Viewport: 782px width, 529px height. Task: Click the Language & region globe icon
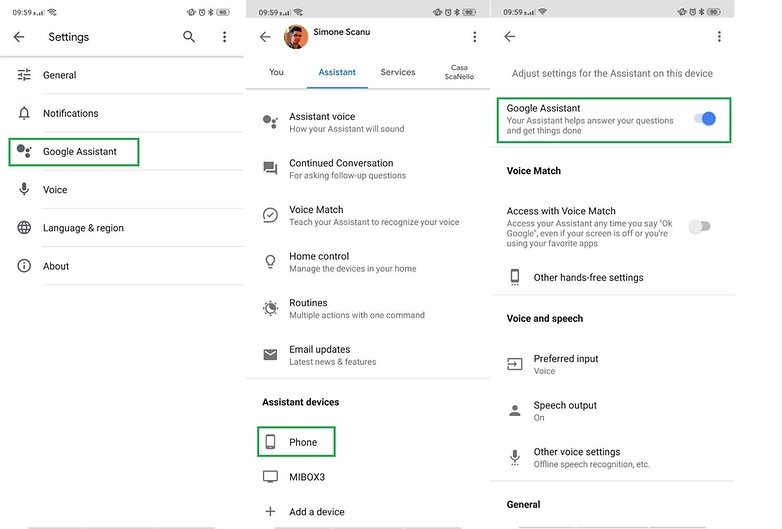click(24, 228)
